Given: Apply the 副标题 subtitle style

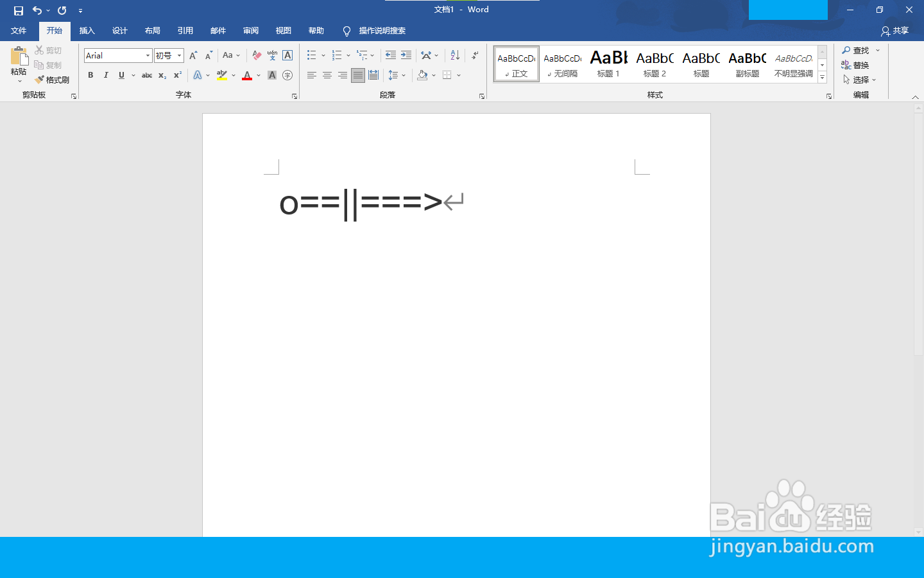Looking at the screenshot, I should (747, 64).
